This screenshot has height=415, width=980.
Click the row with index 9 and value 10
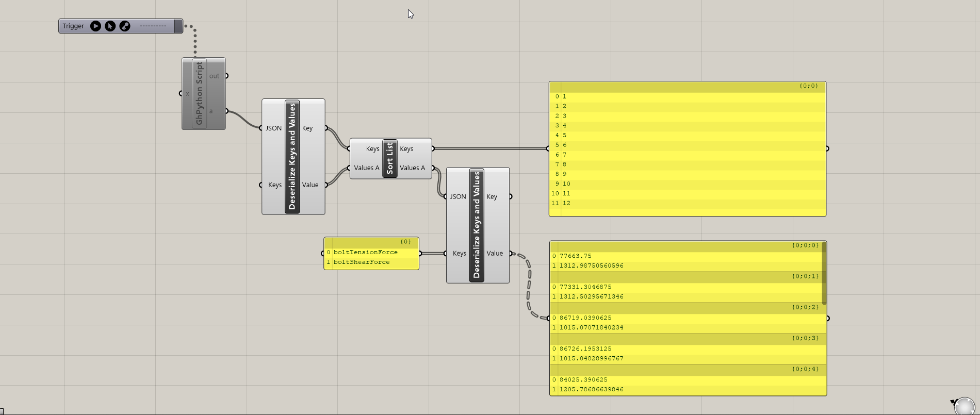pyautogui.click(x=688, y=184)
